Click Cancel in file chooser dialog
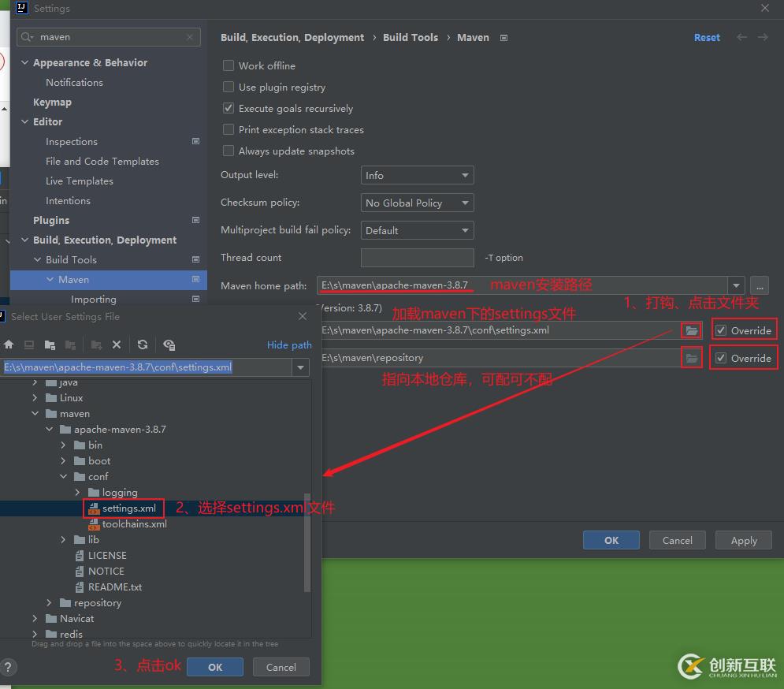The width and height of the screenshot is (784, 689). [281, 667]
